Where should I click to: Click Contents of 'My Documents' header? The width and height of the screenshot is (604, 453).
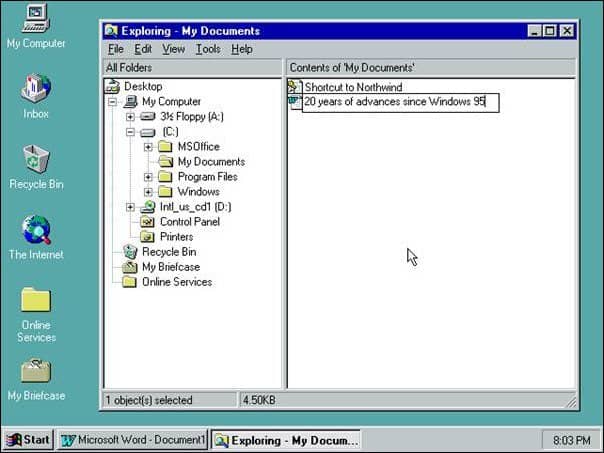(431, 68)
